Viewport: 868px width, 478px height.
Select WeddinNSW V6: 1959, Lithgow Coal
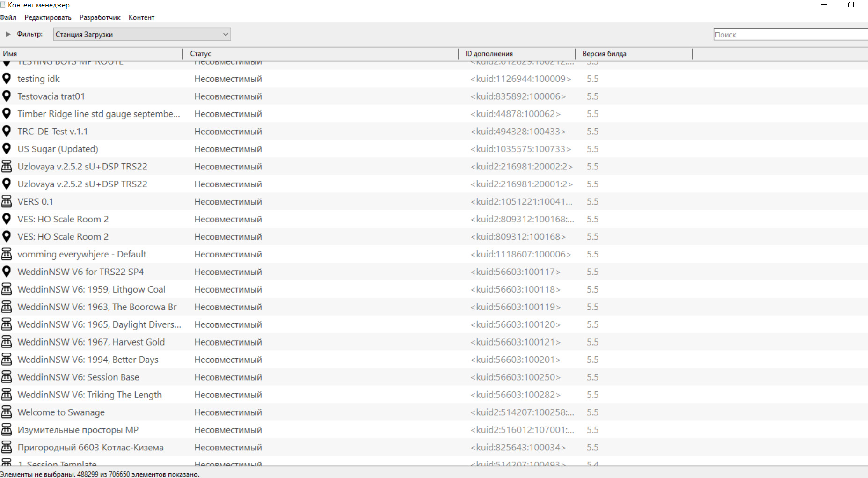(x=91, y=289)
